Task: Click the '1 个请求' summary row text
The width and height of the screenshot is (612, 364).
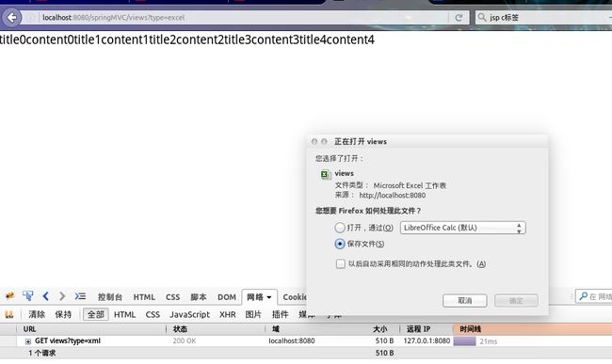Action: coord(41,353)
